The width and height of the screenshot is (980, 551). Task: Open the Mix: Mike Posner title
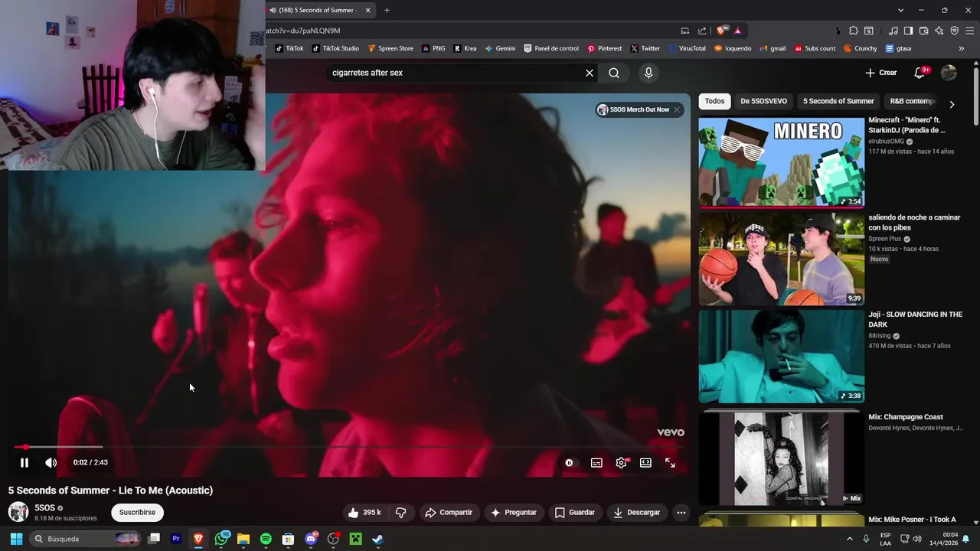[912, 520]
